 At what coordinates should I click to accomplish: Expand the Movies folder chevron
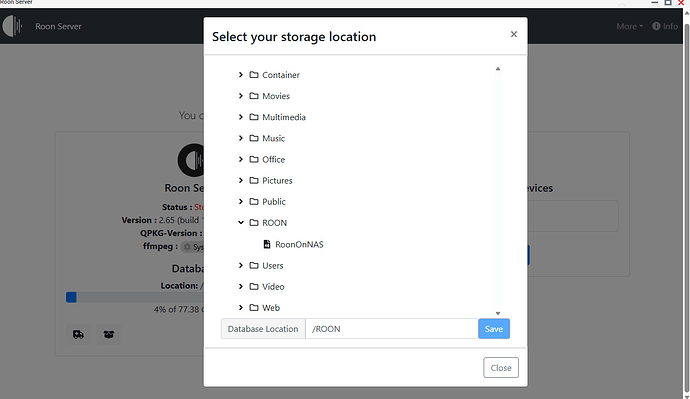[241, 96]
